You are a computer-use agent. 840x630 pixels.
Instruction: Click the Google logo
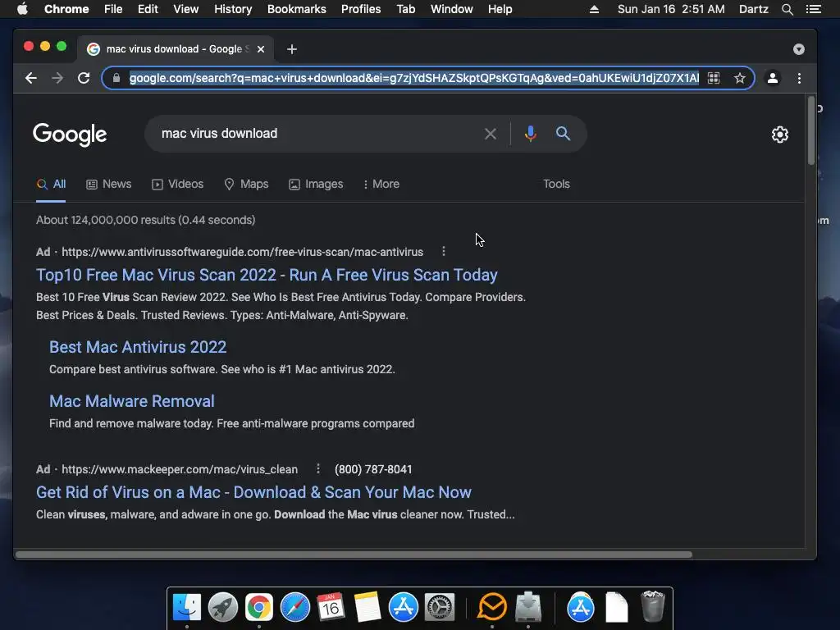[70, 135]
